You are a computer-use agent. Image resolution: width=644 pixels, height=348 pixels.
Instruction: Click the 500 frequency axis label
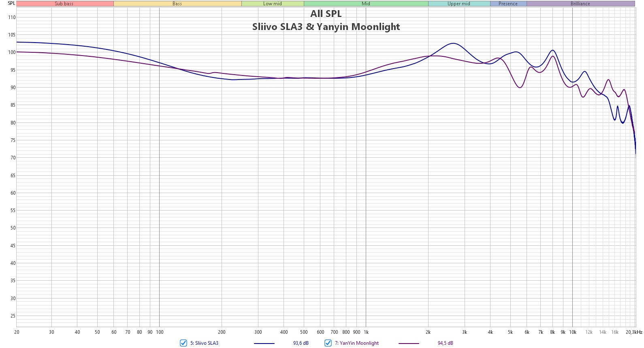304,332
